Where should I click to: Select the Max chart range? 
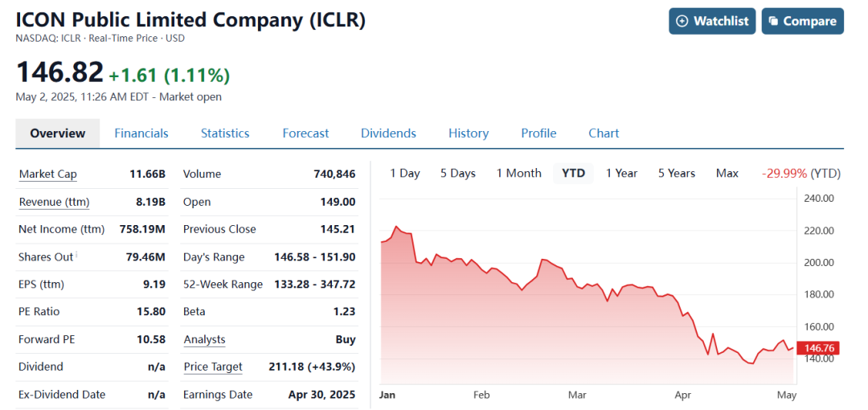[x=727, y=173]
